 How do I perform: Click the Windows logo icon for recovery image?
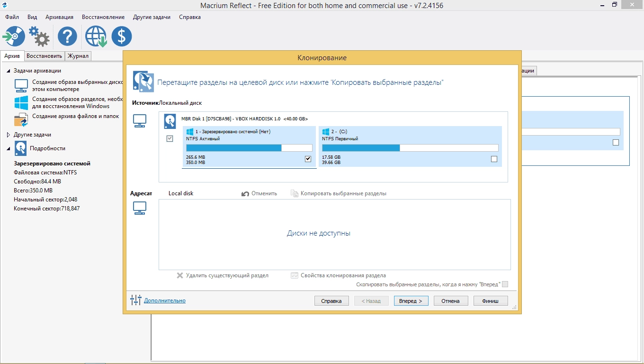21,102
